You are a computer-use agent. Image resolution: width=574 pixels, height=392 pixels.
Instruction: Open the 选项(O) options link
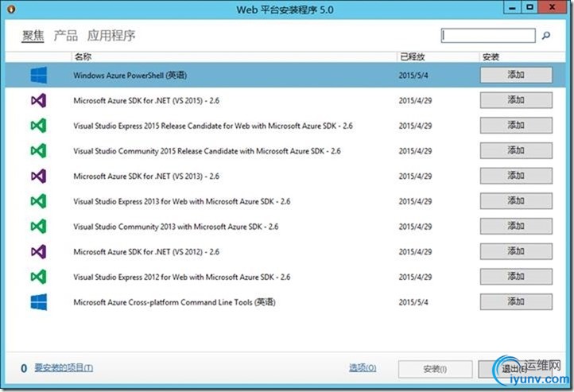click(x=363, y=368)
